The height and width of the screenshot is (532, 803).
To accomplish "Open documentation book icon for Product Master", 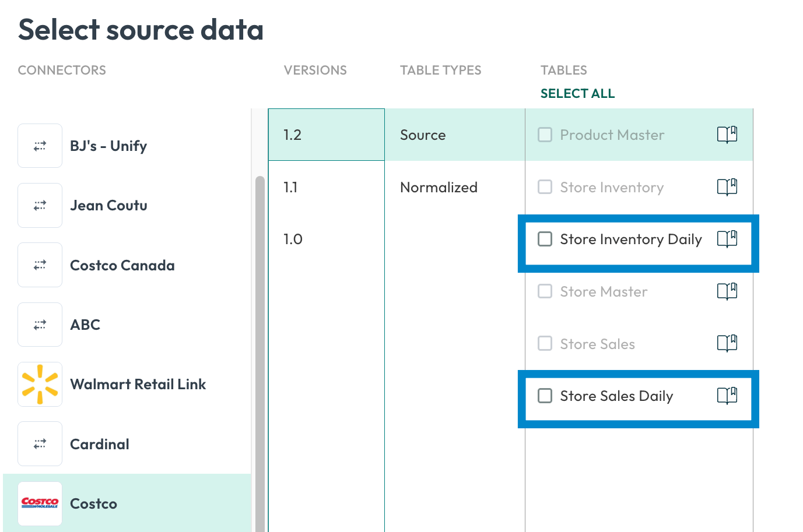I will pos(727,135).
